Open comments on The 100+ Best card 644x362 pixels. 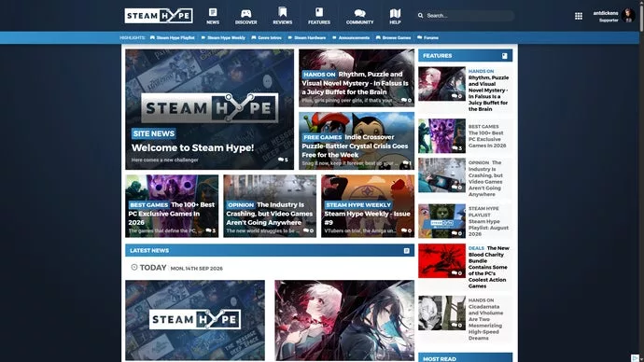(211, 230)
